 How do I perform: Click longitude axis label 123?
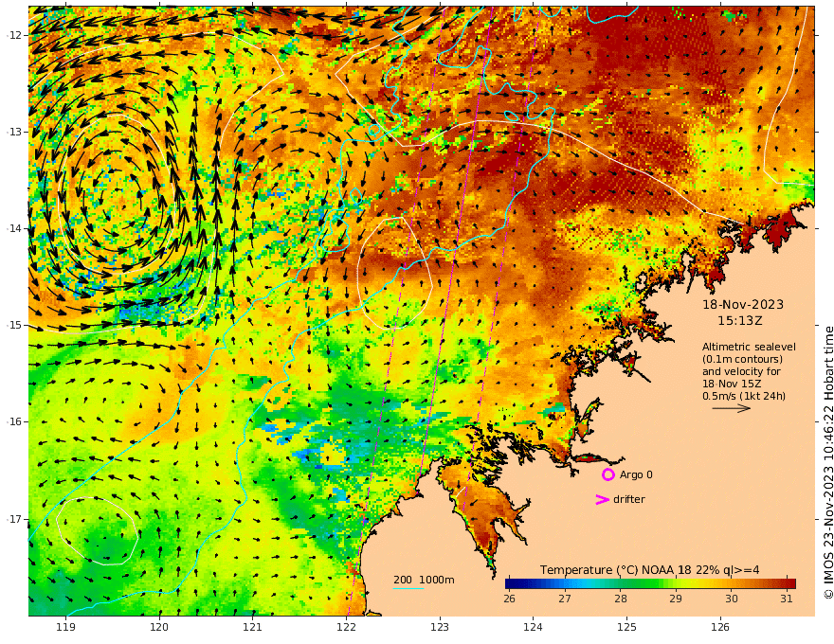coord(440,627)
